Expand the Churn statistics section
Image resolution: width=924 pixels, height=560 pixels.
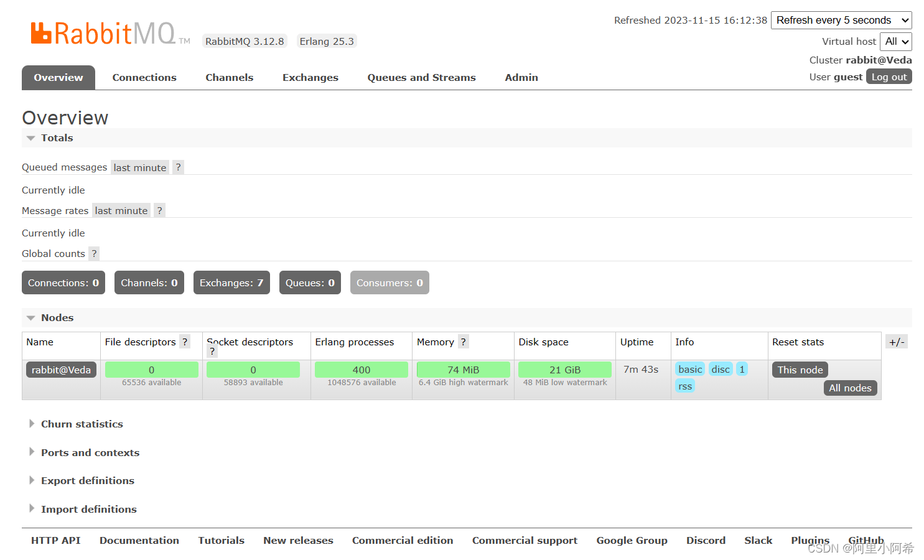tap(82, 424)
